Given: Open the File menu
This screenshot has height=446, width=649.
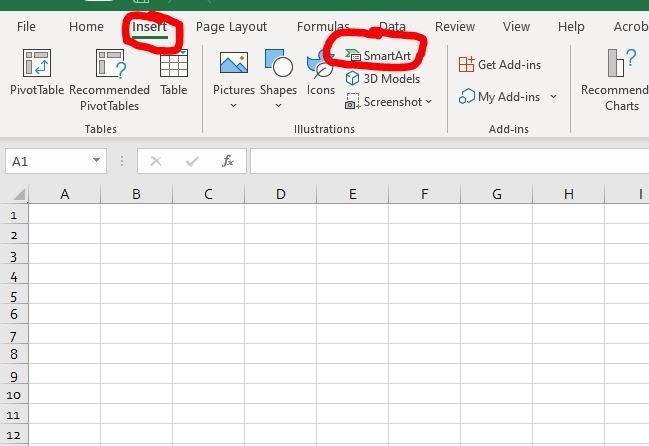Looking at the screenshot, I should click(26, 27).
